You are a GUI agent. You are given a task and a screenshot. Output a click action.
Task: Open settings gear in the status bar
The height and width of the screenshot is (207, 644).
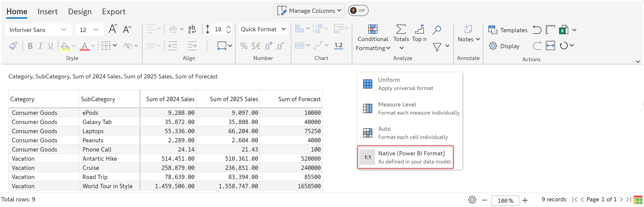pos(472,200)
